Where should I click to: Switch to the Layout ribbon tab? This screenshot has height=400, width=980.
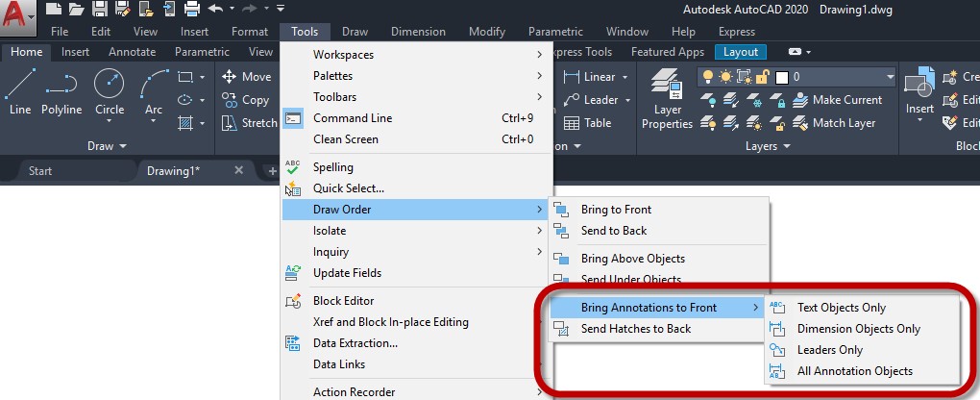click(741, 52)
